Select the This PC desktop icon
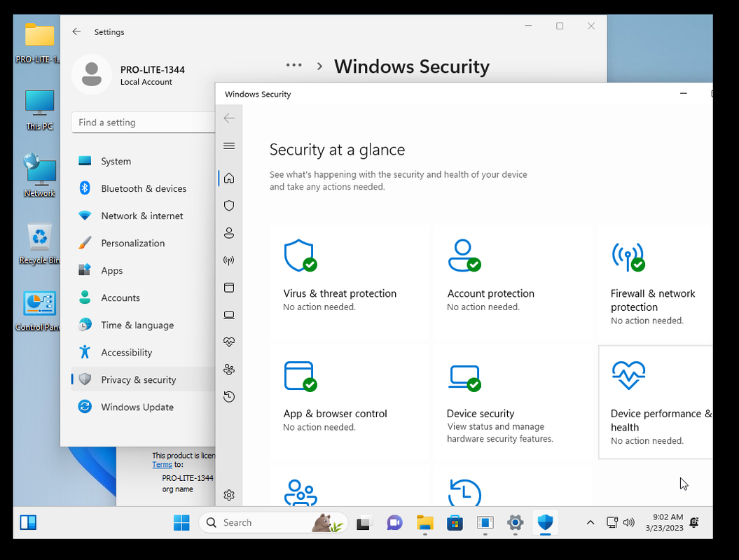Screen dimensions: 739x560 pos(40,110)
